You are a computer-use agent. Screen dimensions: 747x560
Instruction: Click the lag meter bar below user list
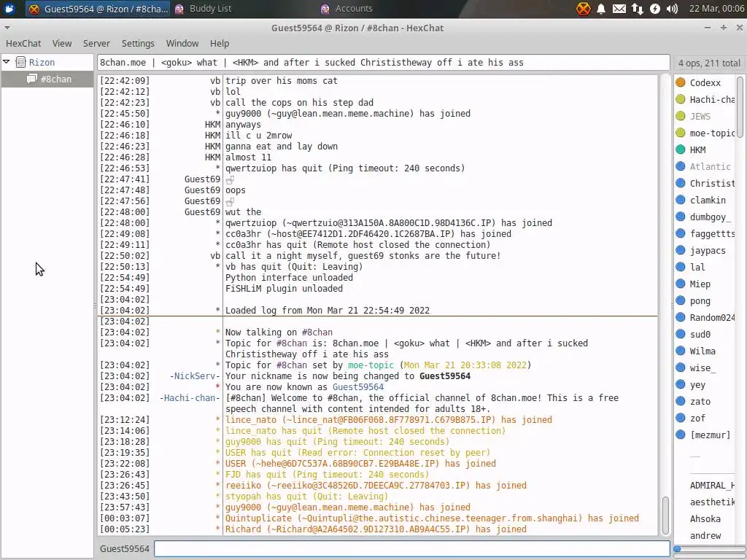tap(710, 549)
